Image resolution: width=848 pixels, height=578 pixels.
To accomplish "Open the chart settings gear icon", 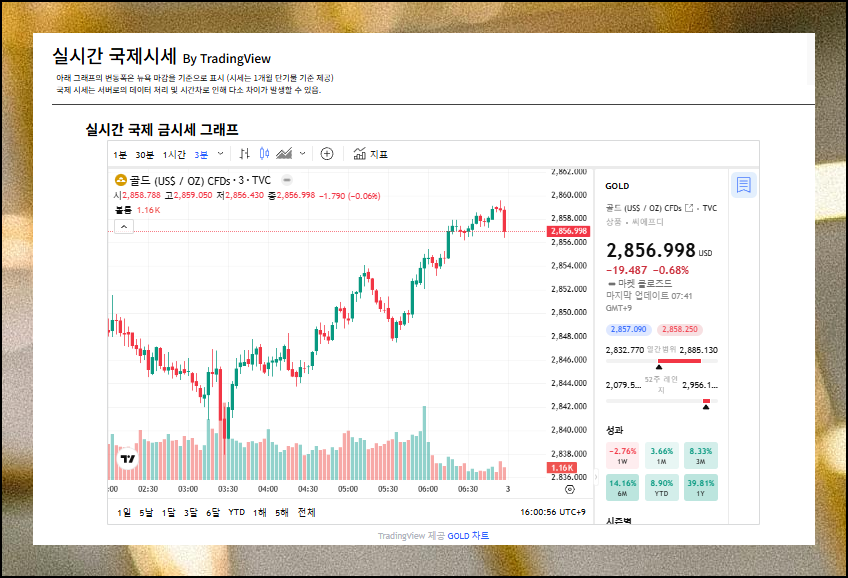I will point(569,489).
